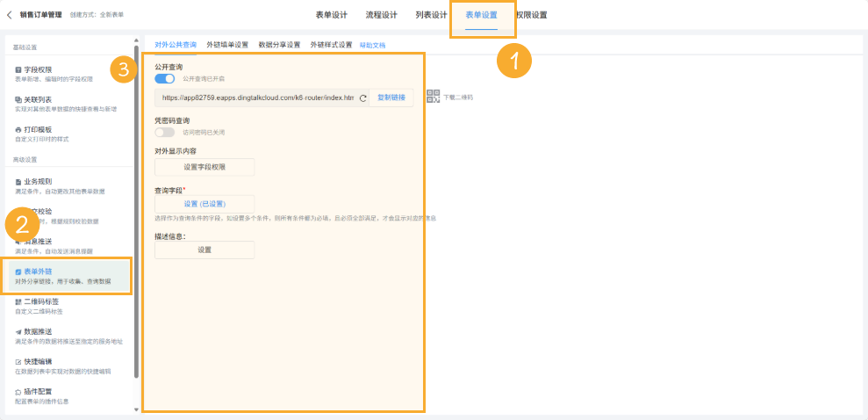Click the 创建方式: 全新表单 text
868x420 pixels.
97,15
